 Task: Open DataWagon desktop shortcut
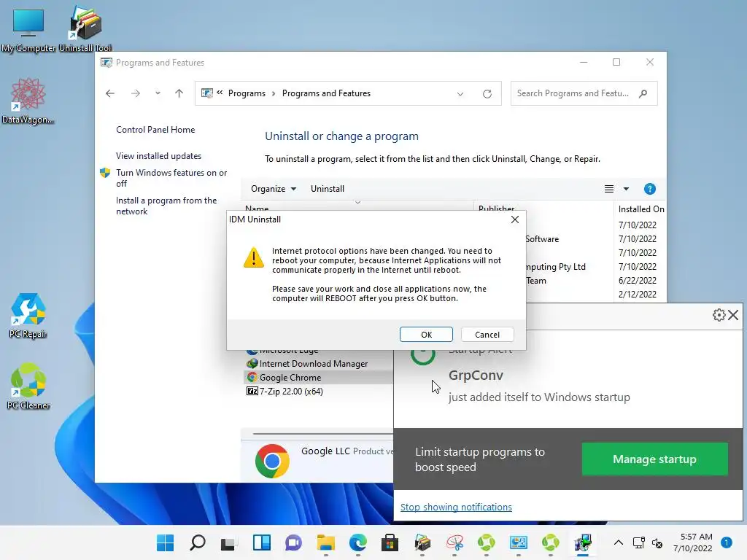point(28,101)
